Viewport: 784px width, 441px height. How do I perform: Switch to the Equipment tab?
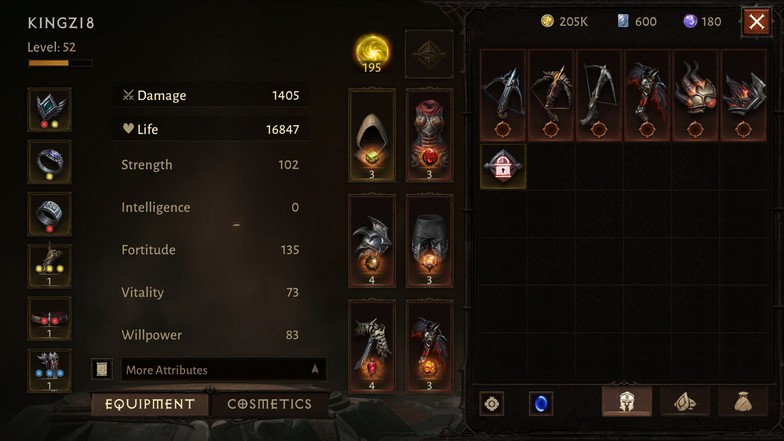tap(150, 404)
